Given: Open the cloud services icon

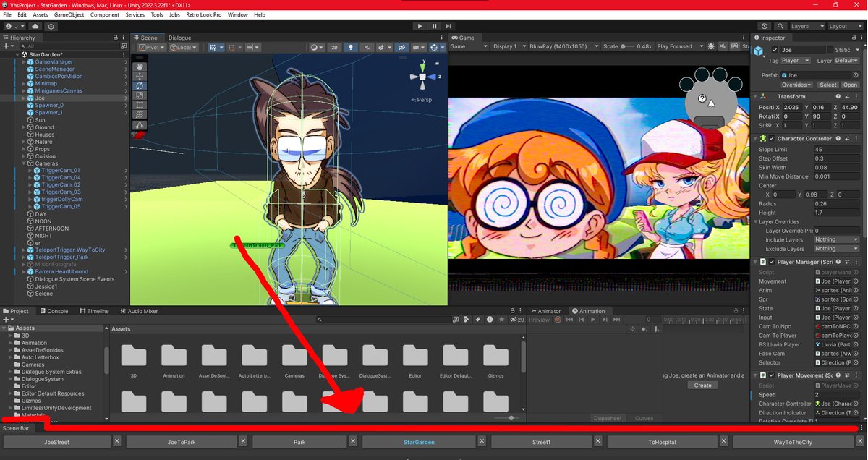Looking at the screenshot, I should click(x=35, y=26).
